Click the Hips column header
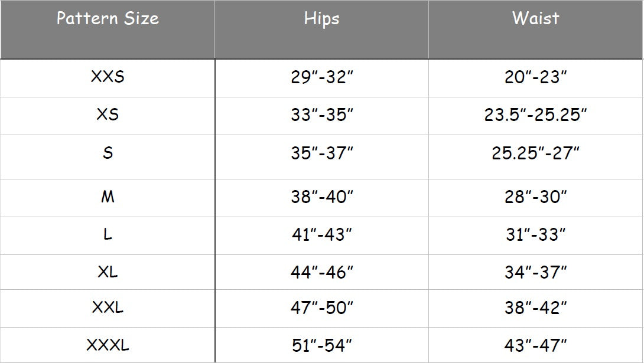This screenshot has height=363, width=644. click(321, 19)
